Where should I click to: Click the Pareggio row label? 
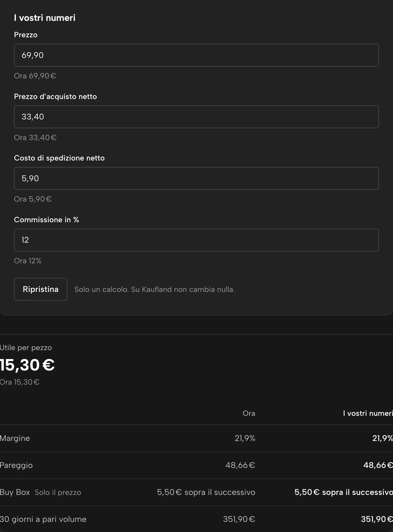pyautogui.click(x=16, y=465)
